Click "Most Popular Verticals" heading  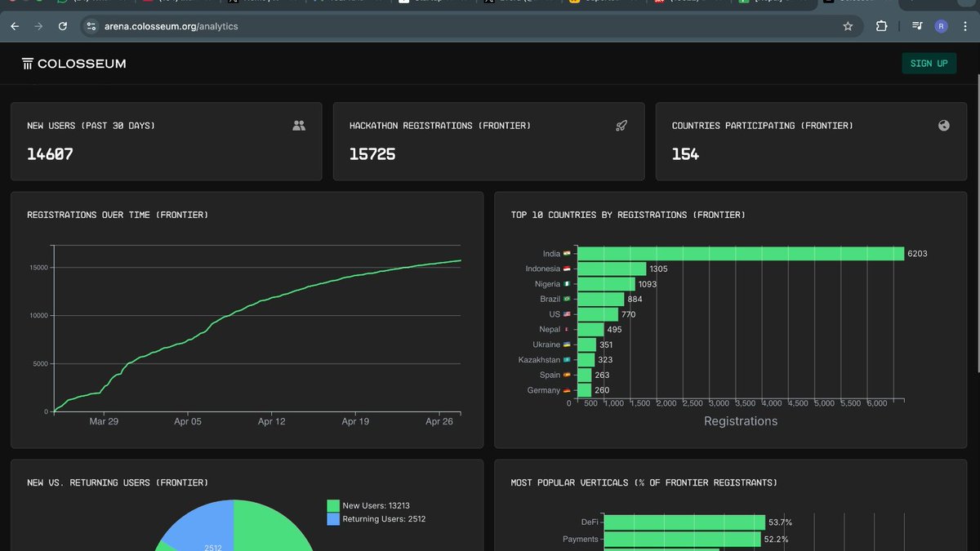644,482
